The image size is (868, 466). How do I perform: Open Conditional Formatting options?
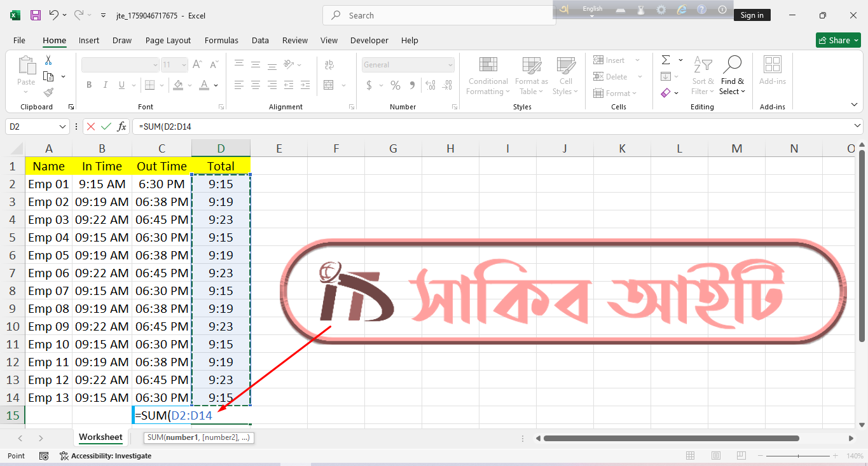tap(488, 76)
